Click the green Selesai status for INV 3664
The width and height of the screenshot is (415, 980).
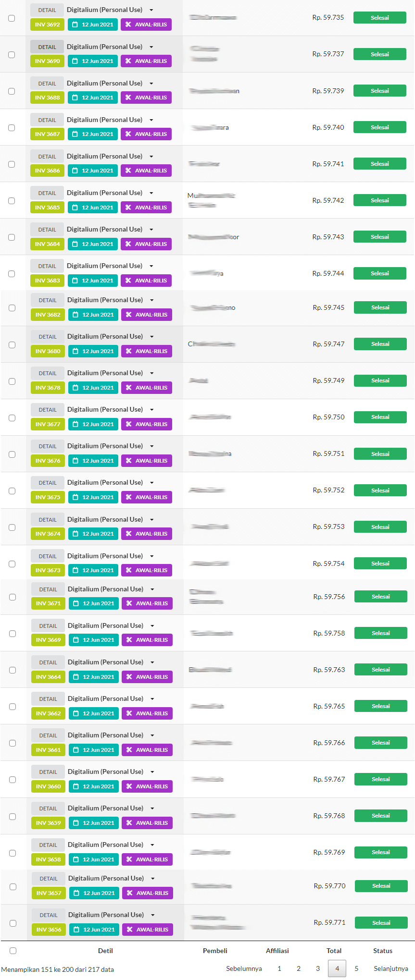click(380, 670)
